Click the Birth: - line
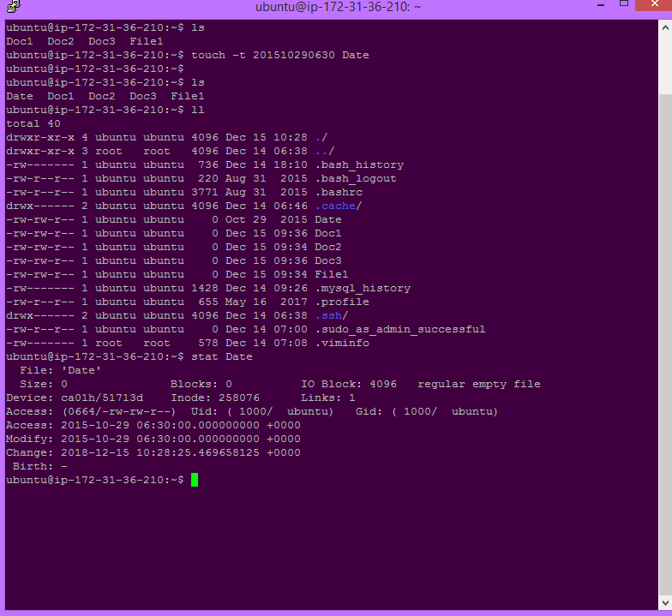The height and width of the screenshot is (616, 672). 40,466
